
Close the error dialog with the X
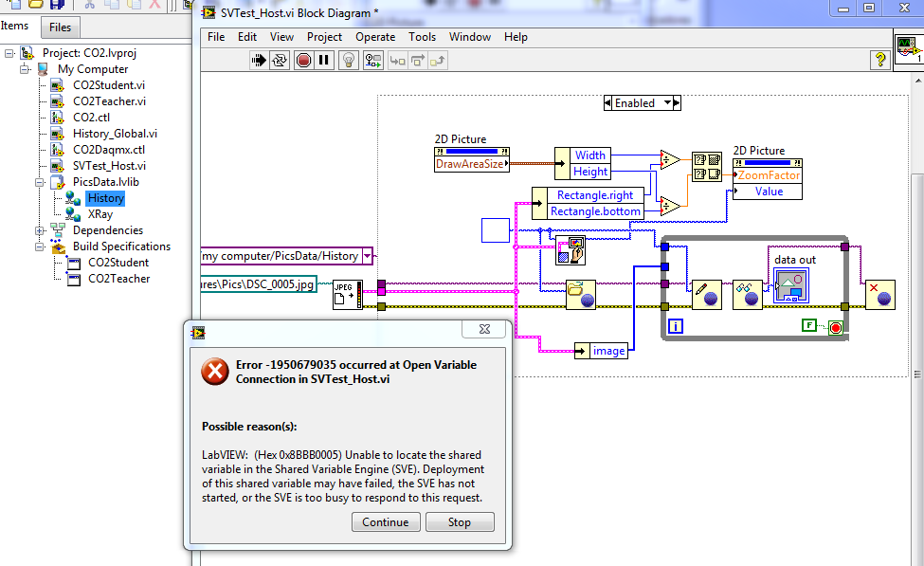point(484,329)
